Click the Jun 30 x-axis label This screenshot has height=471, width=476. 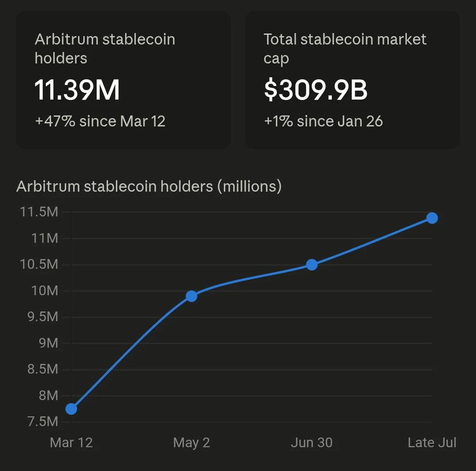(312, 442)
